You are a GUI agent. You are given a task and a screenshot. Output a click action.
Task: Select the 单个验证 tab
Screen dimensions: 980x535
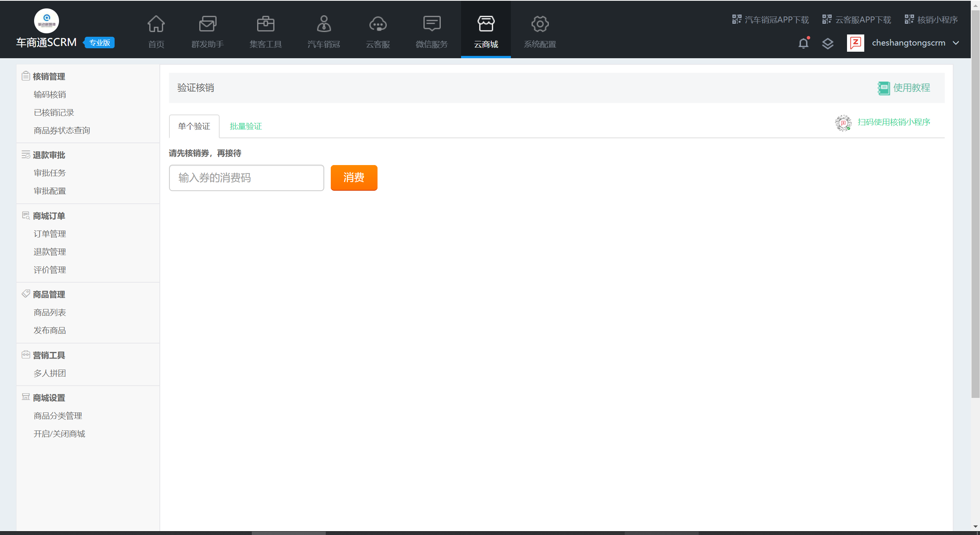click(x=194, y=126)
